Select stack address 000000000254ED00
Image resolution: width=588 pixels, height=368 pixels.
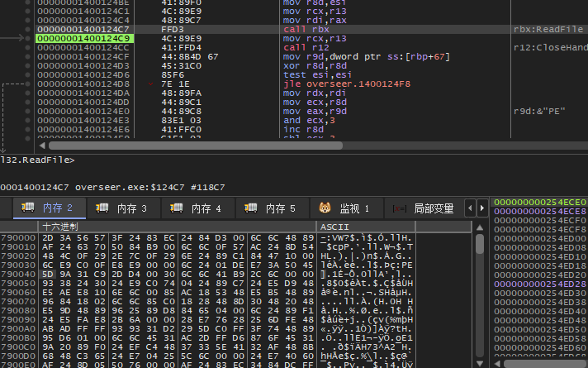pos(540,238)
